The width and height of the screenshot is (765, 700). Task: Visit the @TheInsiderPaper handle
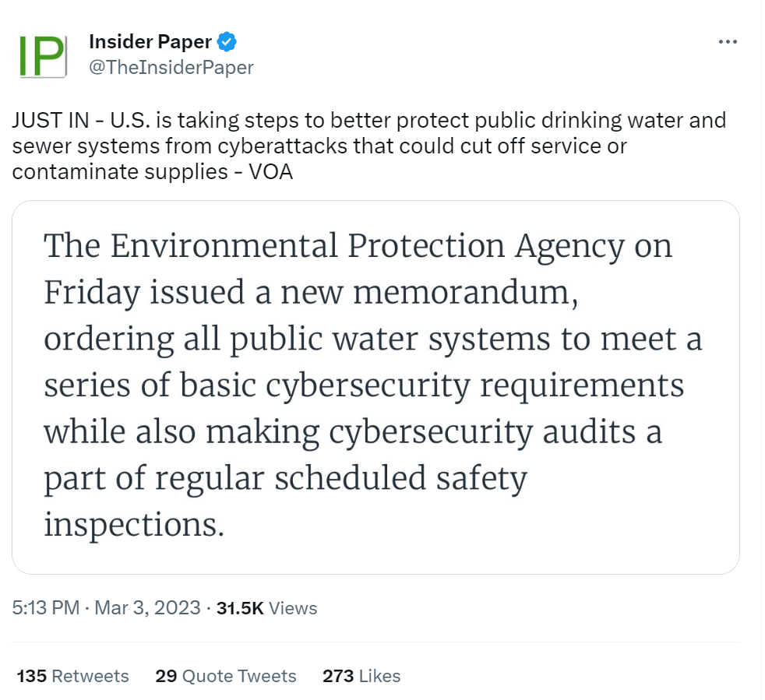171,67
